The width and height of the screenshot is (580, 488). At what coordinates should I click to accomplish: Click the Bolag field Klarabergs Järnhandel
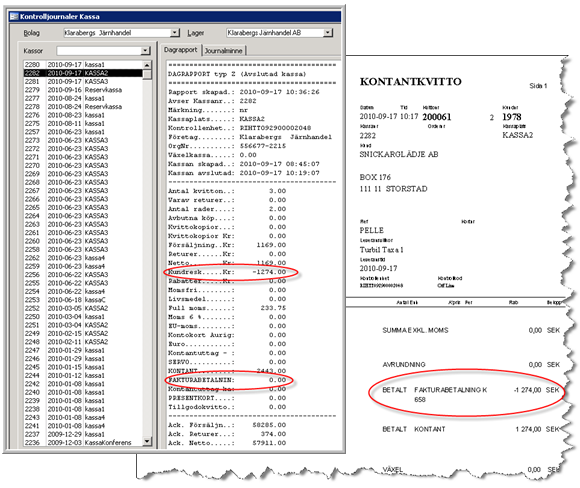coord(117,33)
